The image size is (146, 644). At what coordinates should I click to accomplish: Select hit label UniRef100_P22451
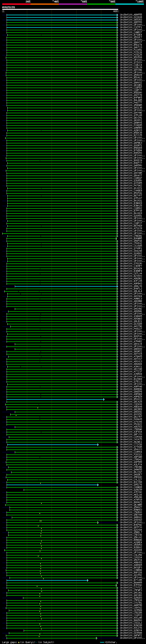[131, 50]
